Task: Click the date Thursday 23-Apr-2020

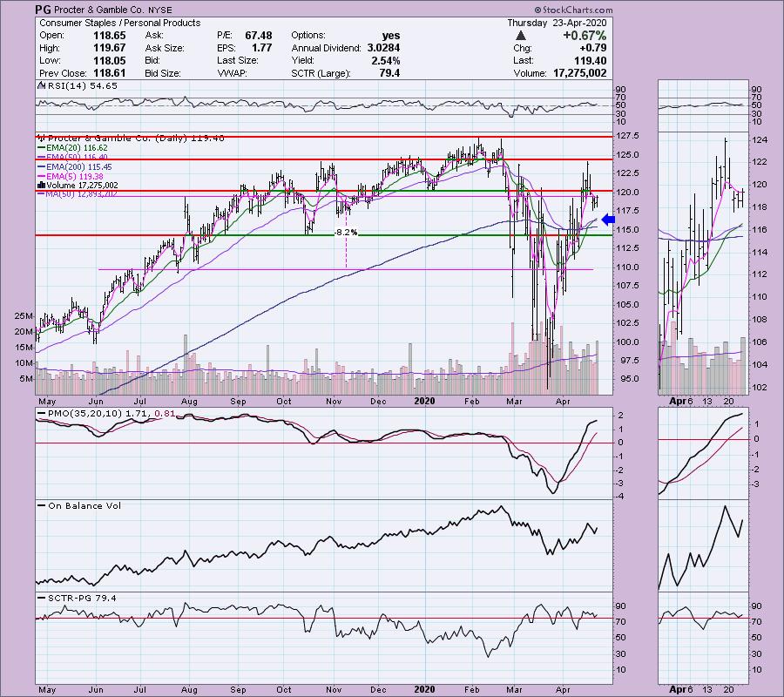Action: point(557,23)
